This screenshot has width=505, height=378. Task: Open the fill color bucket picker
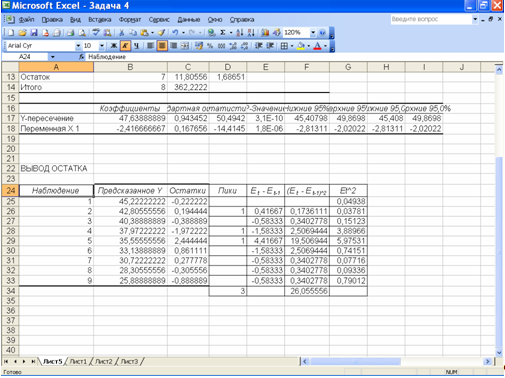[309, 46]
